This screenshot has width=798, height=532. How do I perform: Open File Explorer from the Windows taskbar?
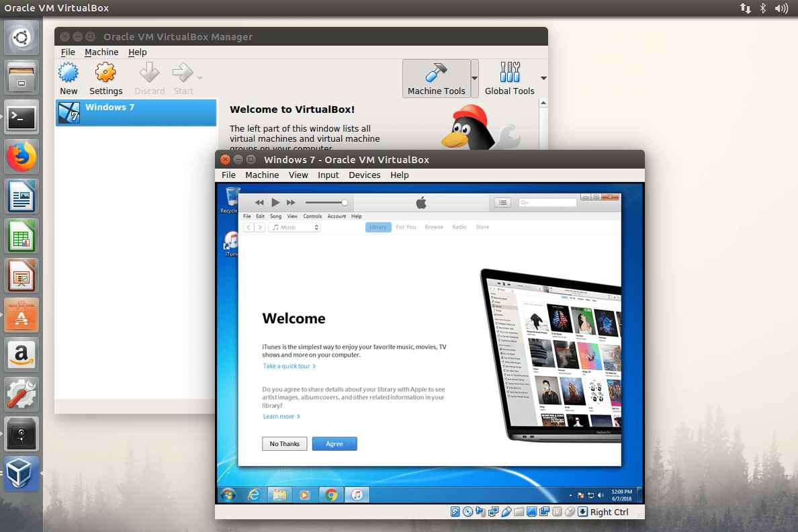point(279,495)
